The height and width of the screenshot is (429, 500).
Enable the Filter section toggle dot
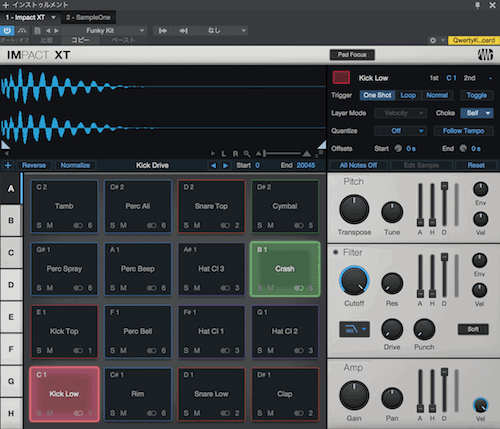pos(335,252)
